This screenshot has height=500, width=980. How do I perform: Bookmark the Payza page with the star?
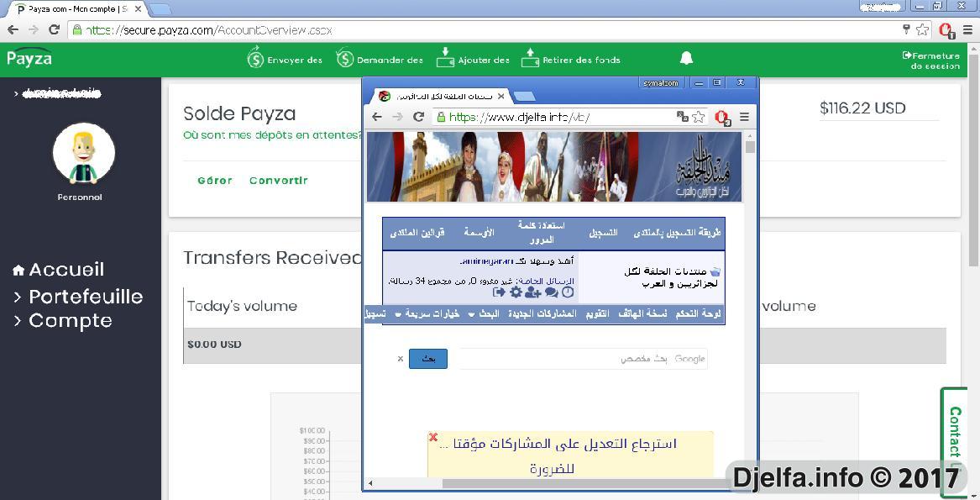coord(923,29)
